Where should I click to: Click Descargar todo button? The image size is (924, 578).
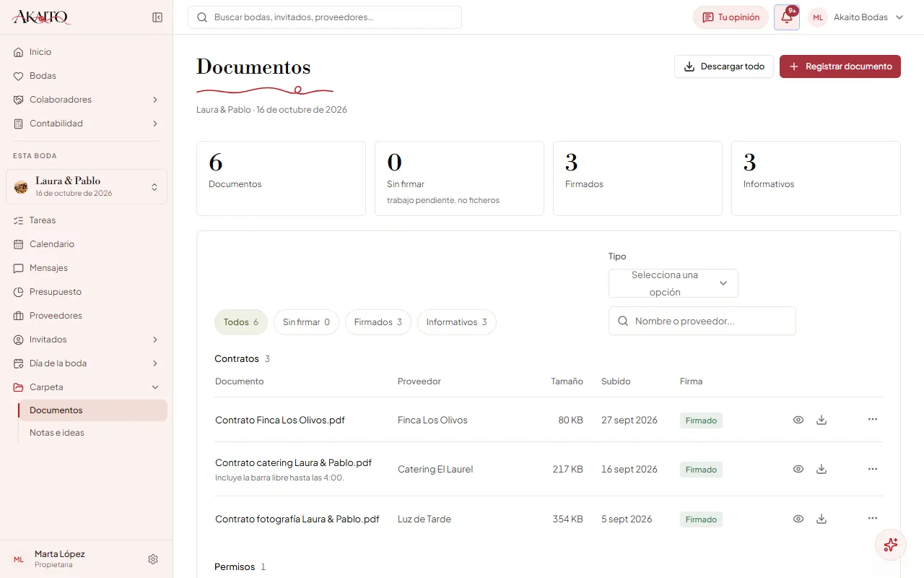(x=724, y=66)
